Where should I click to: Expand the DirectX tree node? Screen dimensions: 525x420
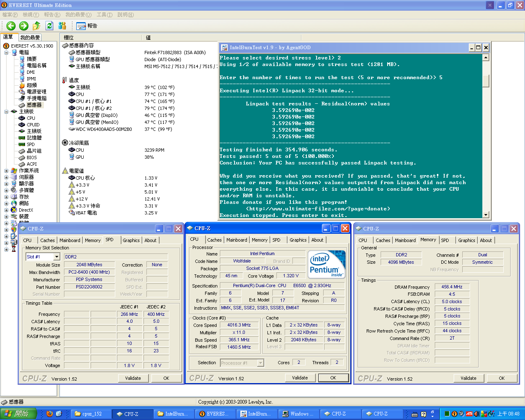pos(6,210)
